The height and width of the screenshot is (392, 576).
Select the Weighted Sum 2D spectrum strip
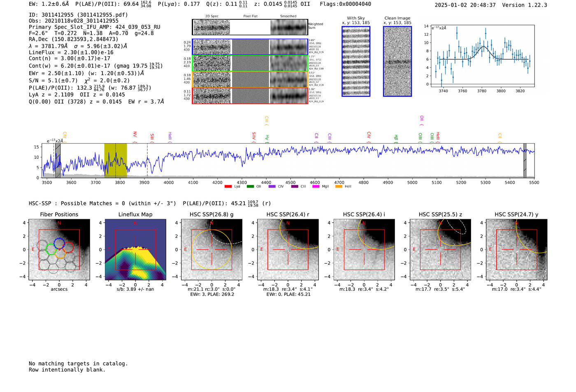[250, 27]
